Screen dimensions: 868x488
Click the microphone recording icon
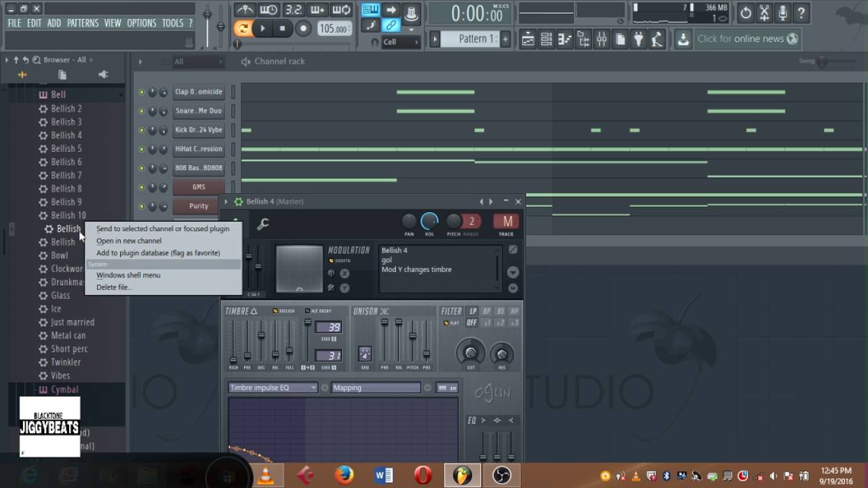tap(783, 12)
